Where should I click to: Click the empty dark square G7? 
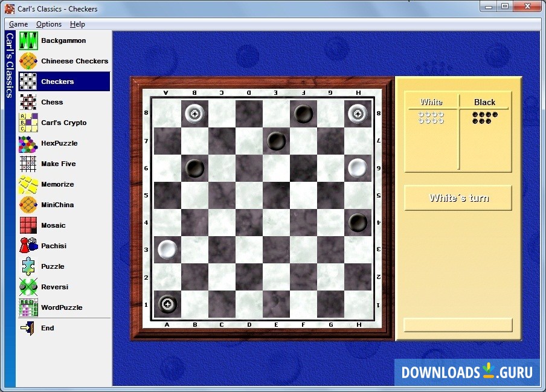[330, 141]
